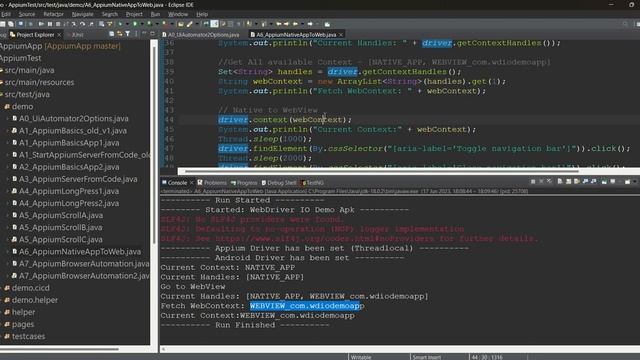Viewport: 640px width, 360px height.
Task: Go forward with the Forward navigation arrow
Action: 310,24
